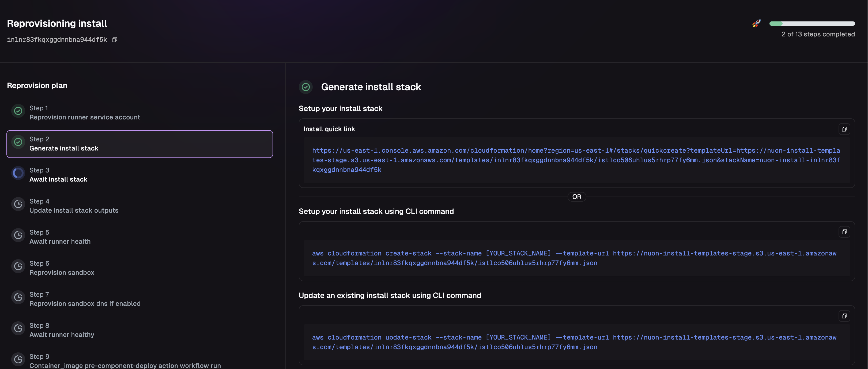868x369 pixels.
Task: Click Step 7 pending clock icon
Action: [18, 297]
